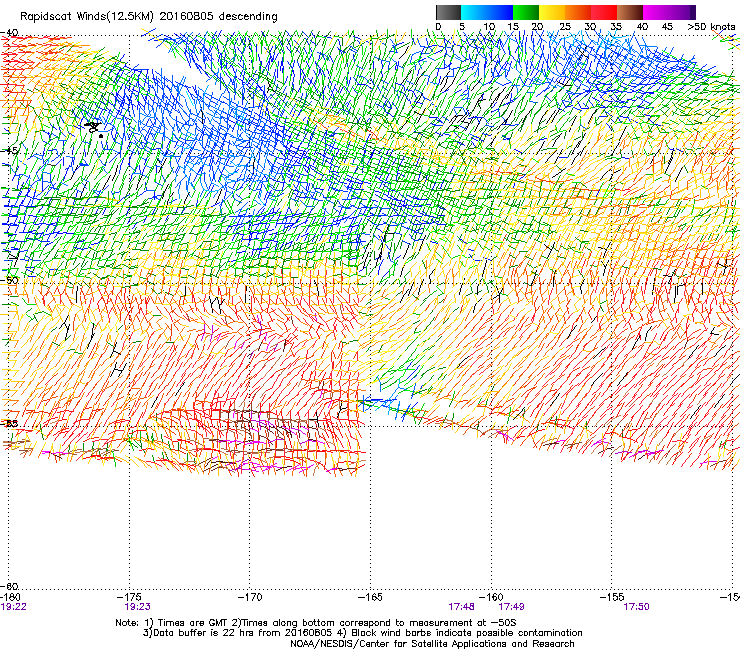Click the gray 0-5 knot color bar segment
The image size is (740, 650).
click(x=449, y=12)
